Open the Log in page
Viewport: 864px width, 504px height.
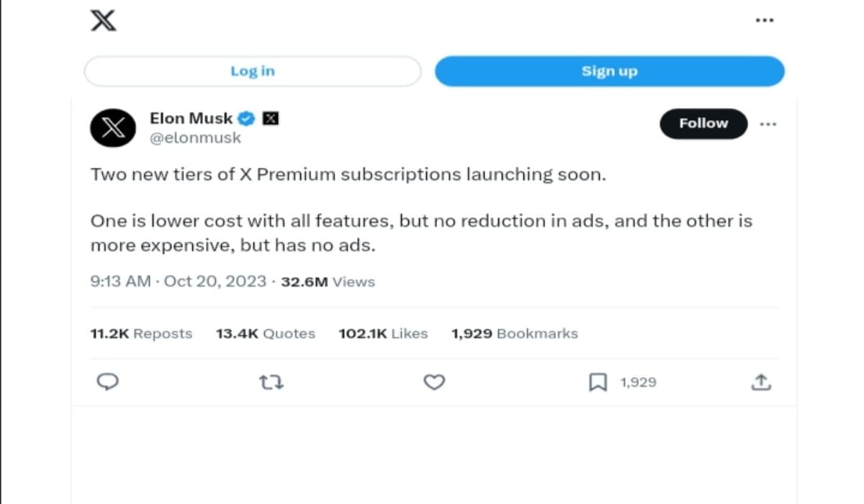[x=253, y=71]
